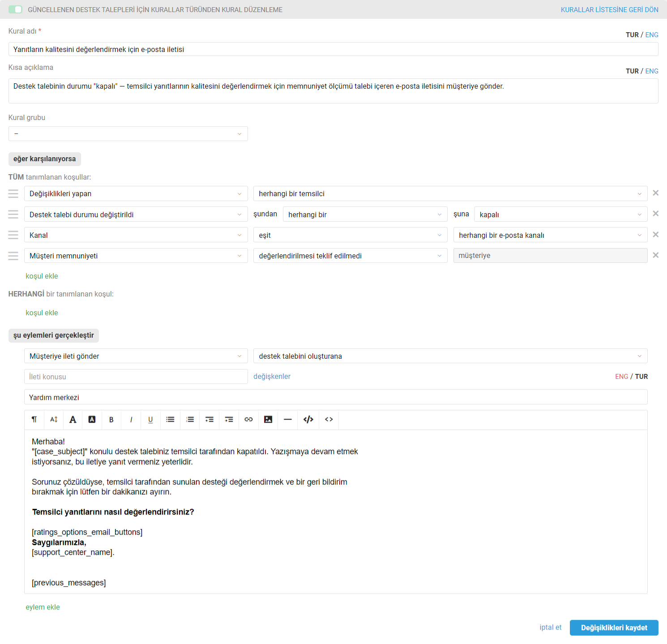Open the paragraph format icon

34,420
